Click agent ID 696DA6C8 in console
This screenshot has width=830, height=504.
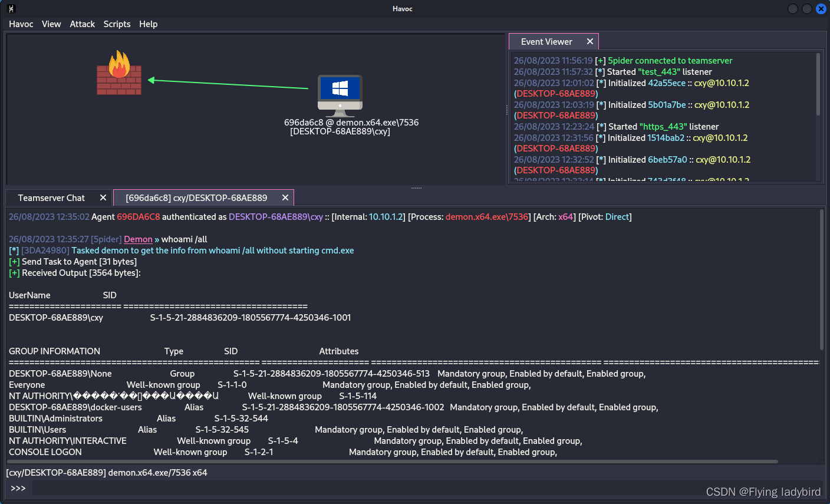pyautogui.click(x=139, y=217)
